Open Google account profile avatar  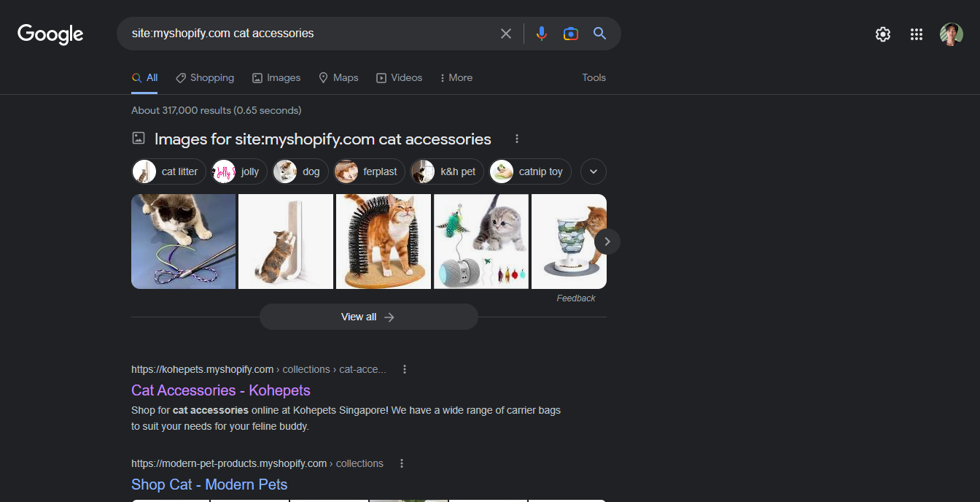(x=952, y=34)
